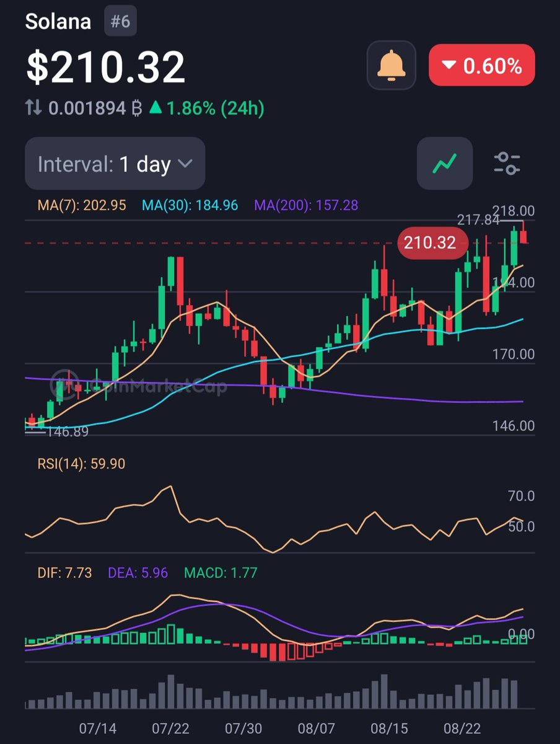Screen dimensions: 560x744
Task: Tap the MACD 0.00 axis label
Action: (521, 634)
